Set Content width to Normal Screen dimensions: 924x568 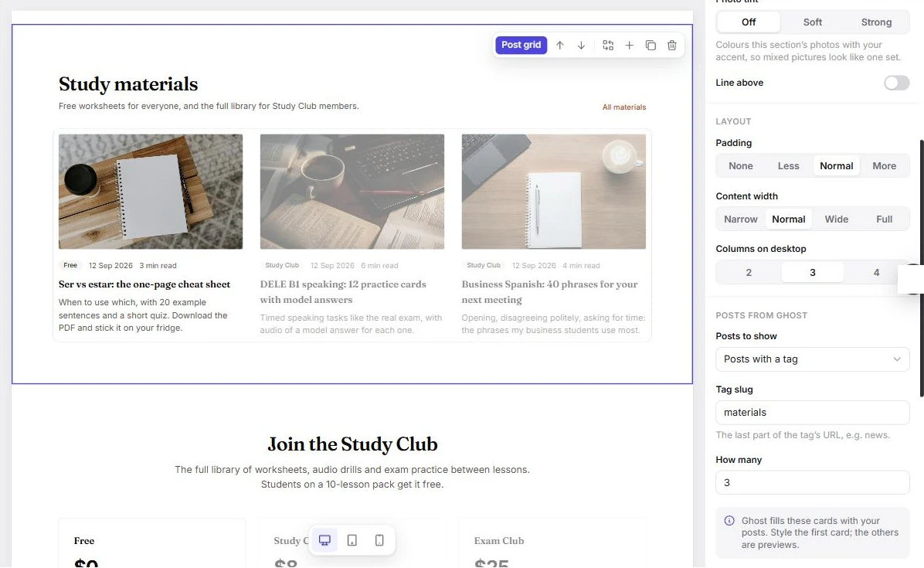click(x=789, y=219)
